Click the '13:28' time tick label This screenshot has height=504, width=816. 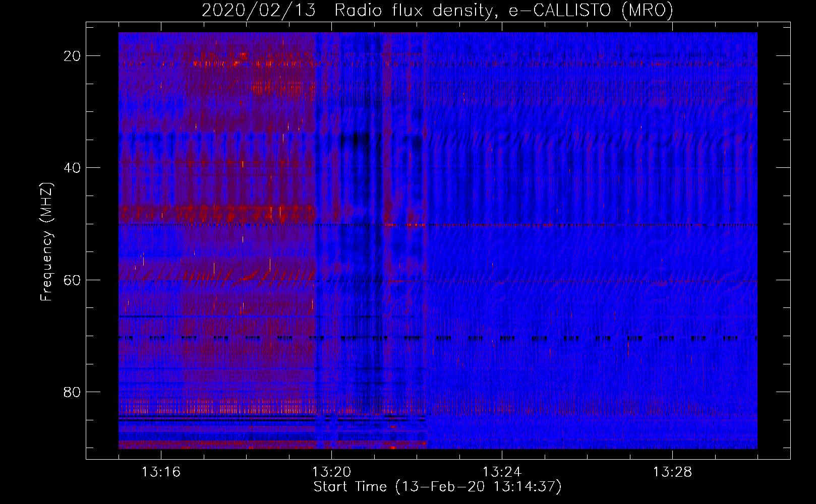pos(672,472)
